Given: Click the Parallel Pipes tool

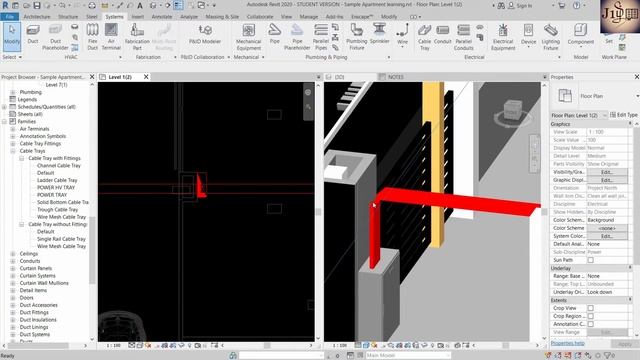Looking at the screenshot, I should [321, 37].
